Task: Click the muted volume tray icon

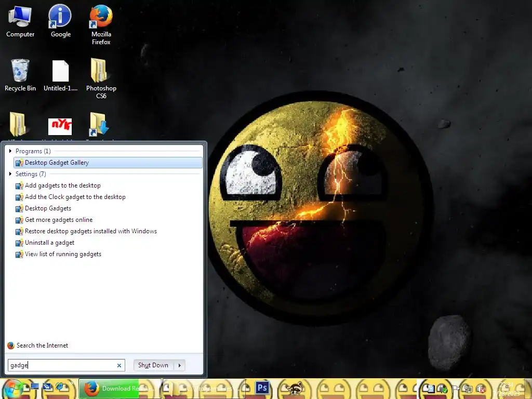Action: [x=481, y=389]
